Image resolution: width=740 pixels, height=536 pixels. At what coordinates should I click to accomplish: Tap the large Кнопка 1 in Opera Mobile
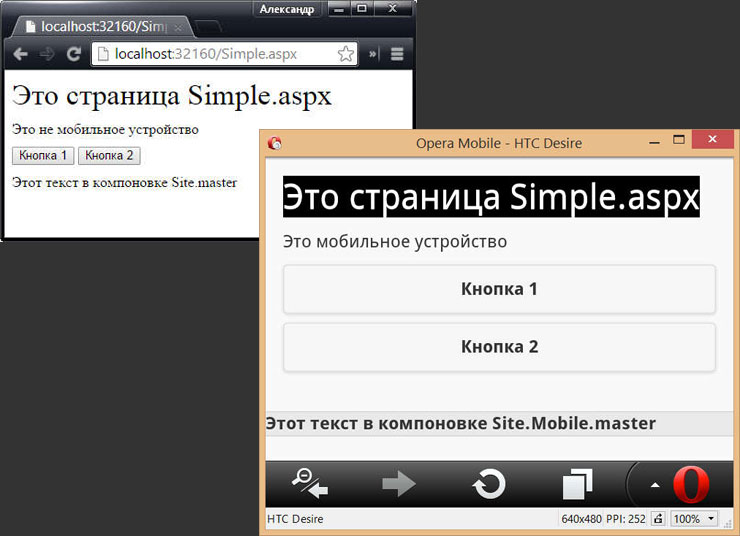(x=499, y=289)
